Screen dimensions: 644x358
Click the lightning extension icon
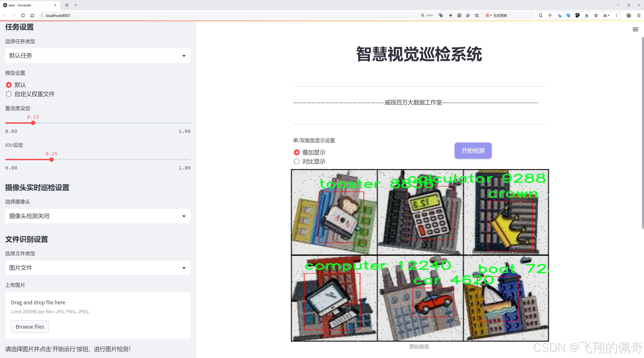click(450, 15)
